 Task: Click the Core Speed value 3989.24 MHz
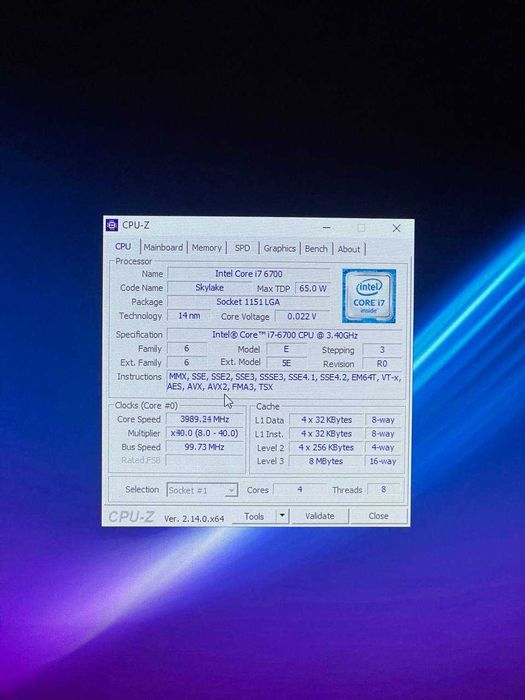[204, 419]
